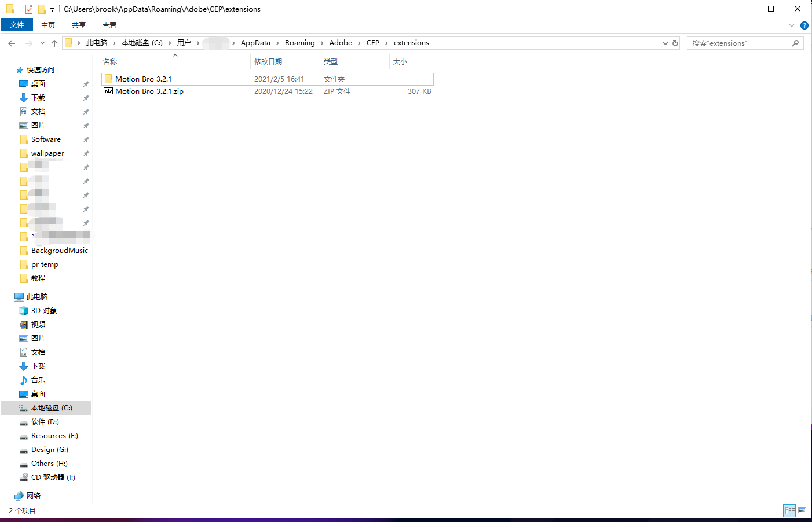
Task: Expand the chevron after Roaming in breadcrumb
Action: pos(322,43)
